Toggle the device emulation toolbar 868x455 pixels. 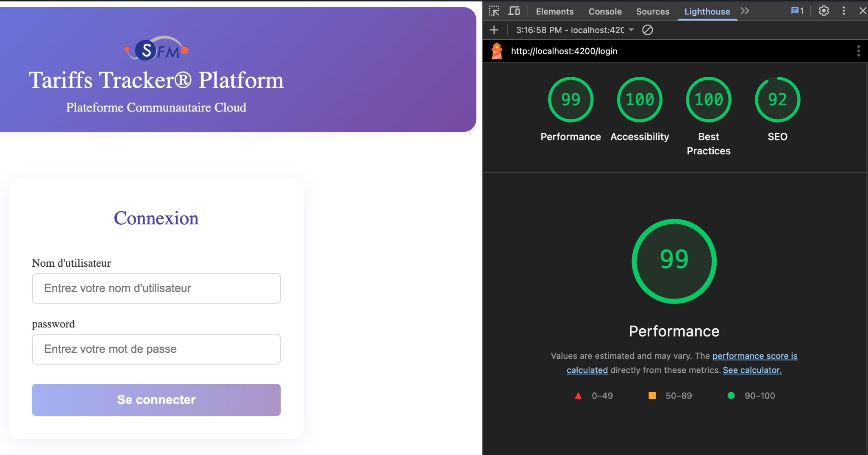514,11
